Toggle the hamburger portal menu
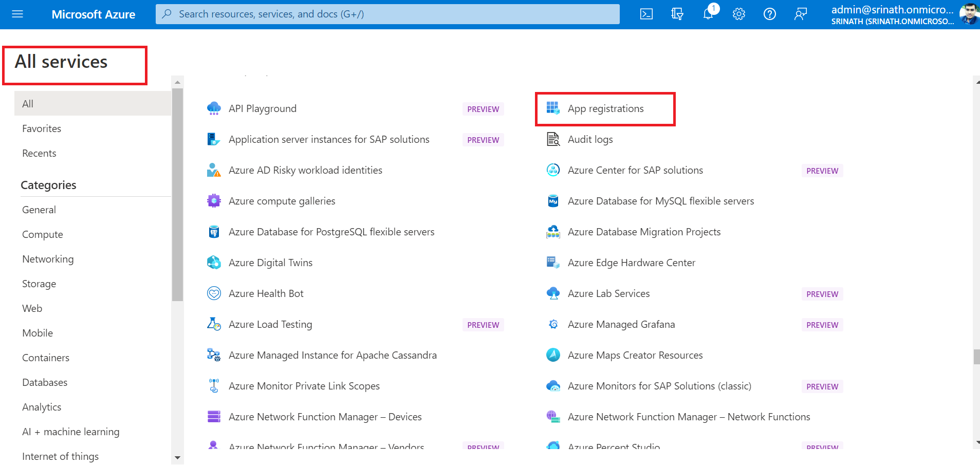Image resolution: width=980 pixels, height=465 pixels. tap(17, 14)
